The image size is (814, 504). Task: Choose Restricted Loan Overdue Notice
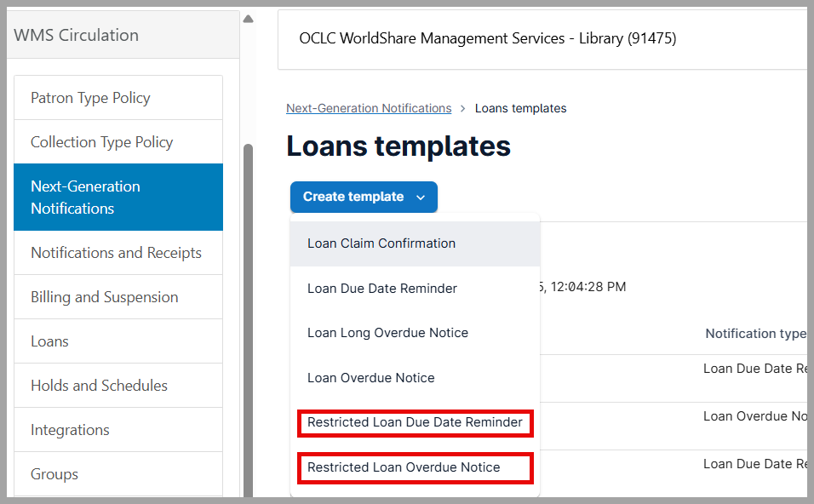[x=404, y=467]
